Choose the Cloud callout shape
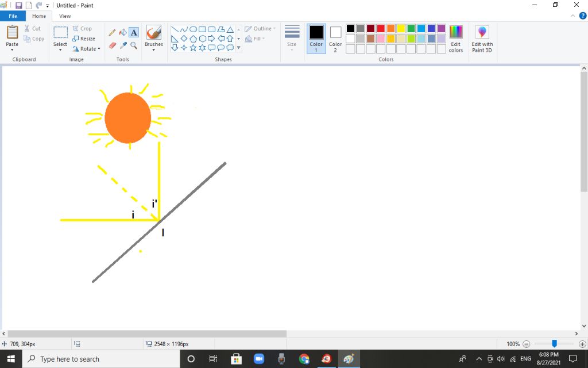 (230, 48)
